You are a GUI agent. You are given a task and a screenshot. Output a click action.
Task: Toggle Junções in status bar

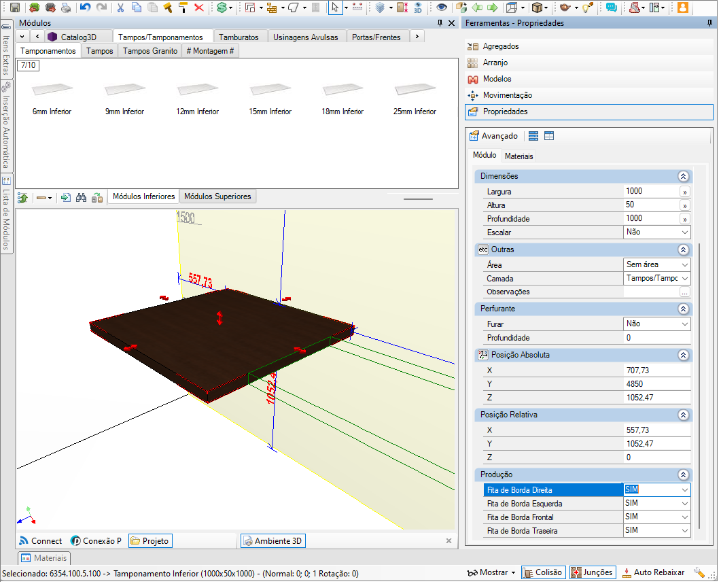(593, 572)
